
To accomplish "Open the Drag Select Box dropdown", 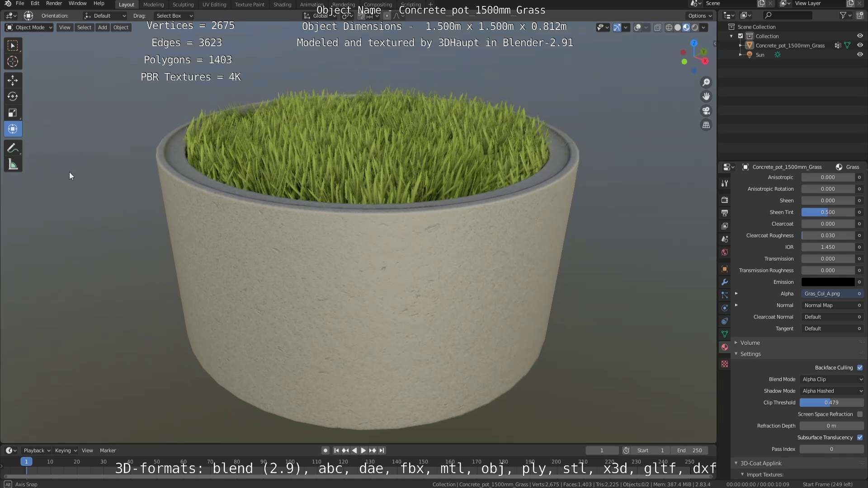I will pyautogui.click(x=174, y=16).
